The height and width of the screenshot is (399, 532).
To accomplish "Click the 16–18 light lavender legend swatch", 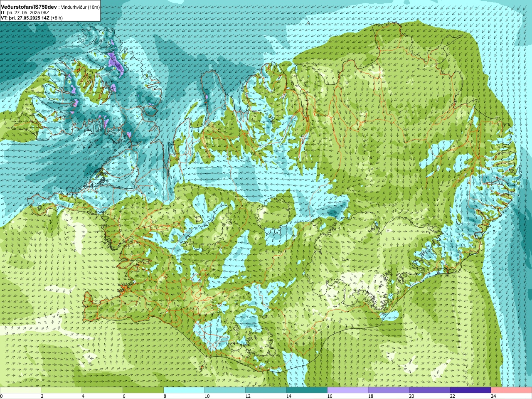I will coord(348,390).
